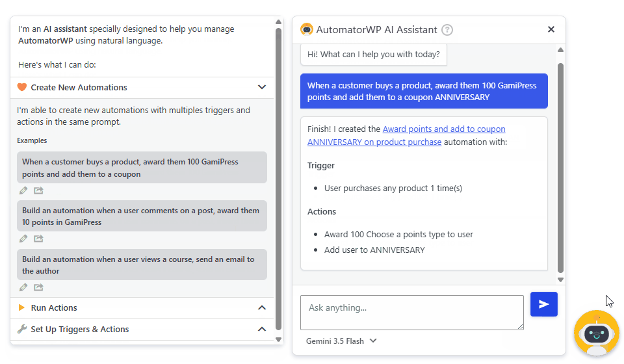
Task: Click the Ask anything message input field
Action: pos(412,312)
